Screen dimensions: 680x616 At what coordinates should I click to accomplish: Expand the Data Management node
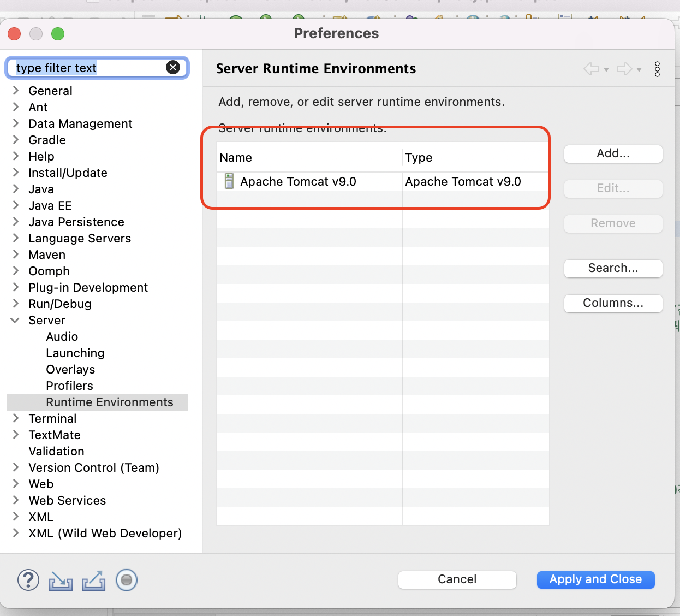(16, 123)
